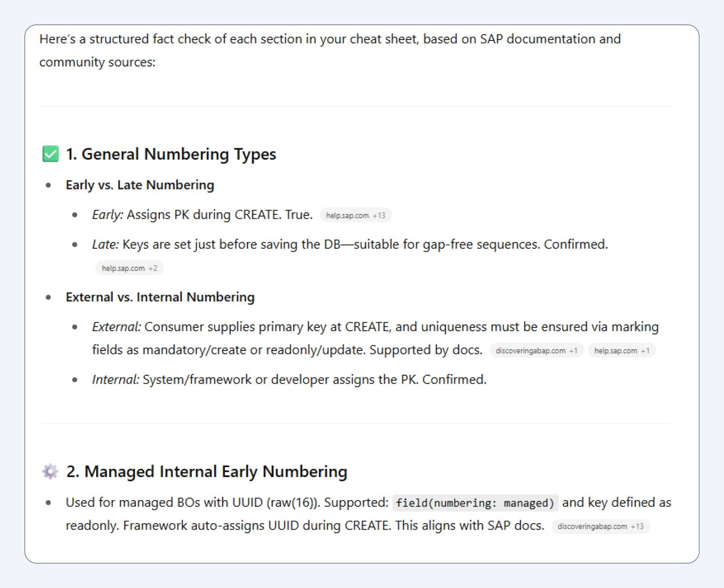This screenshot has width=724, height=588.
Task: Click the field(numbering: managed) code snippet
Action: point(475,503)
